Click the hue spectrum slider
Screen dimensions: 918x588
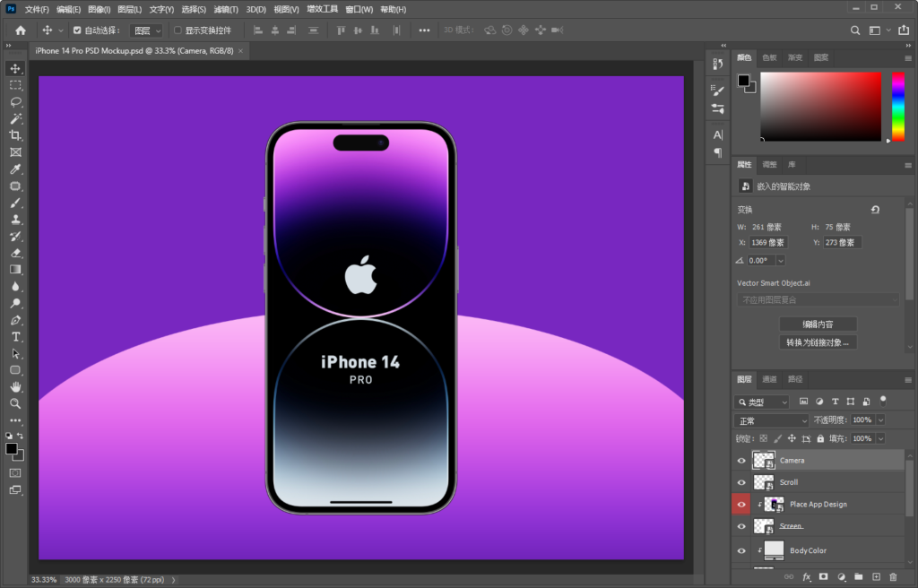898,107
